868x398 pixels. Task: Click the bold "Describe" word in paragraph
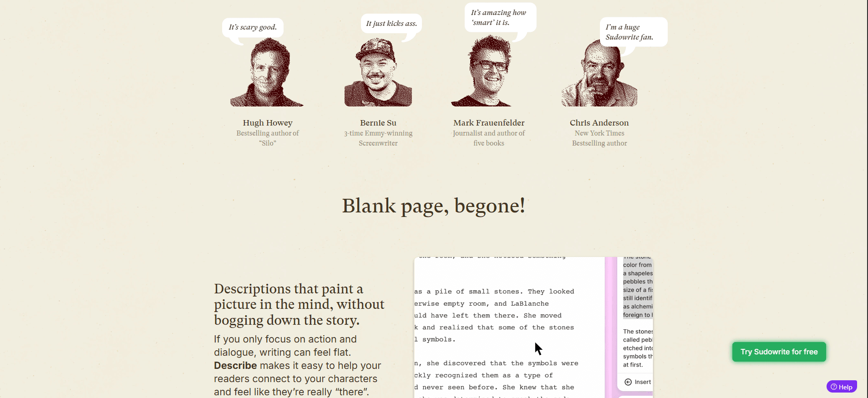(x=235, y=366)
